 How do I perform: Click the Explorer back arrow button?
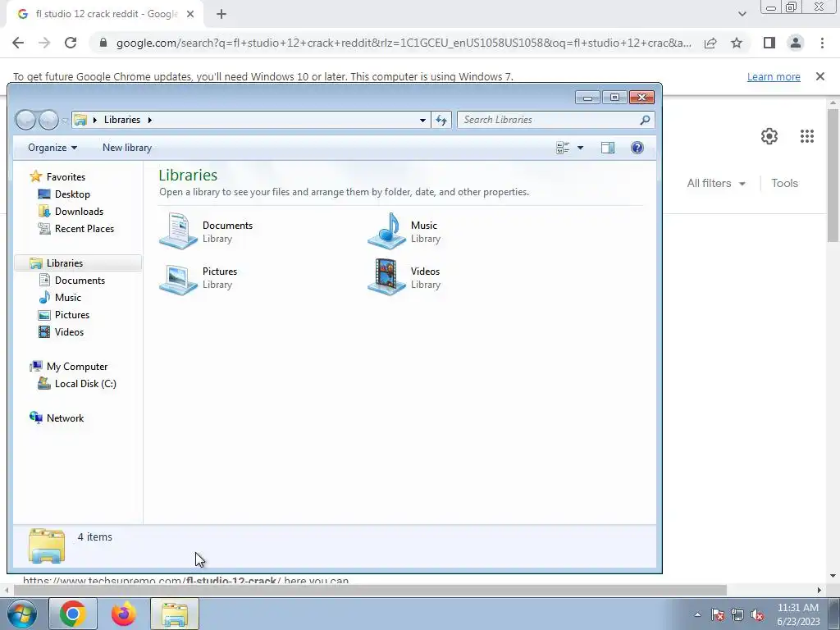[25, 120]
